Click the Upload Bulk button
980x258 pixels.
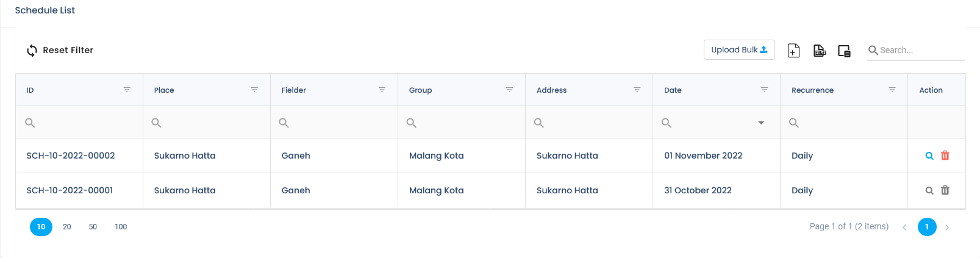[x=739, y=50]
